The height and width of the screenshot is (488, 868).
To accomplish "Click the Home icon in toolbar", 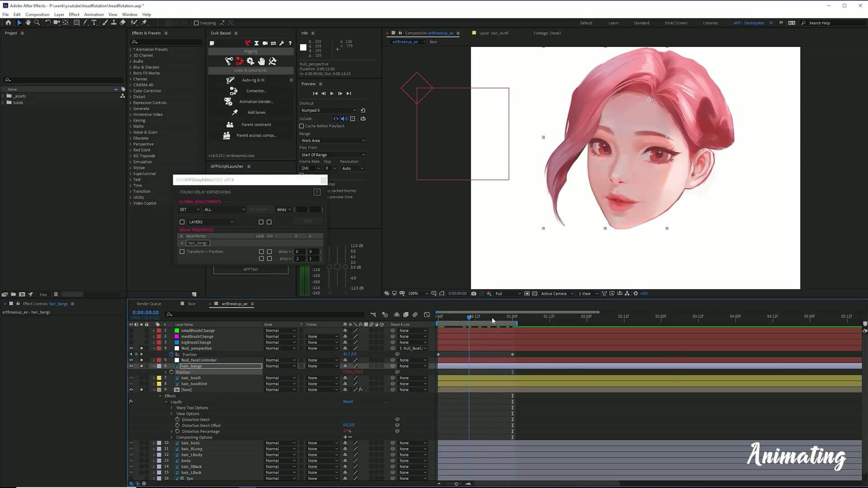I will (x=8, y=23).
